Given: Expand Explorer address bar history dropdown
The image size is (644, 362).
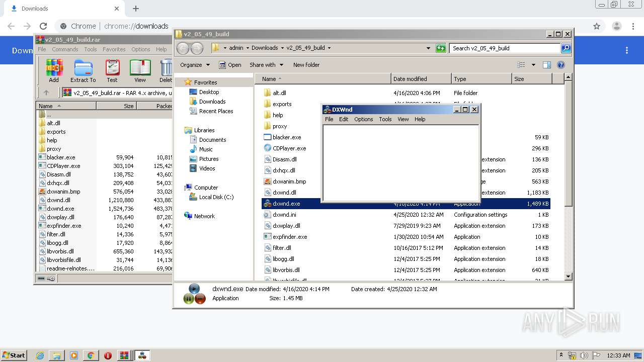Looking at the screenshot, I should (x=428, y=48).
